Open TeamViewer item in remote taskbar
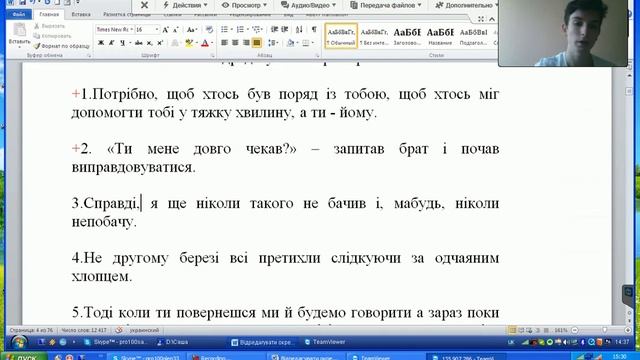 pos(325,342)
